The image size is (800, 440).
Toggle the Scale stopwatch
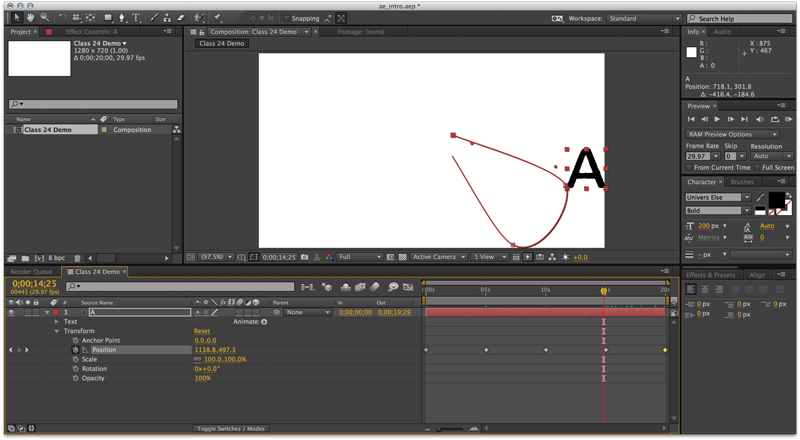[75, 359]
